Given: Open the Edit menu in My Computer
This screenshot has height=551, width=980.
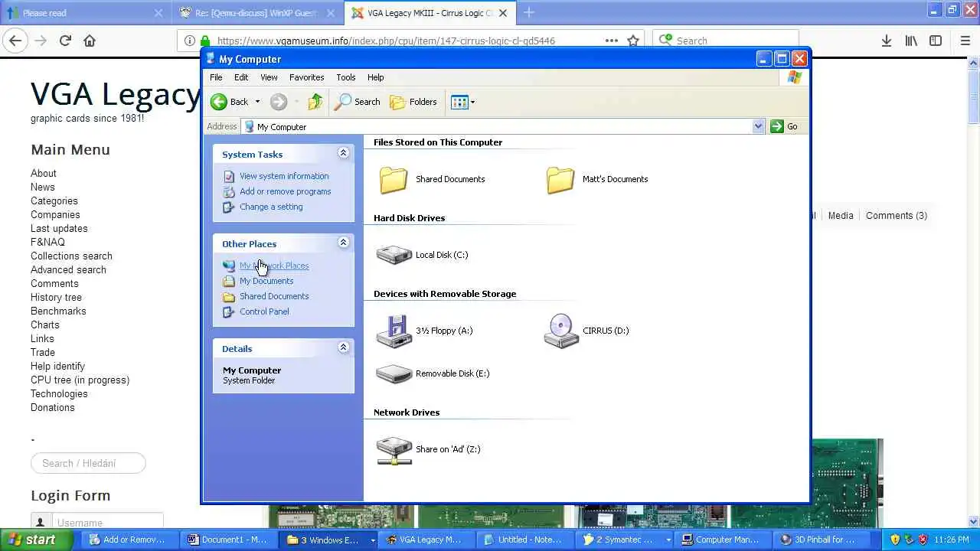Looking at the screenshot, I should click(241, 77).
